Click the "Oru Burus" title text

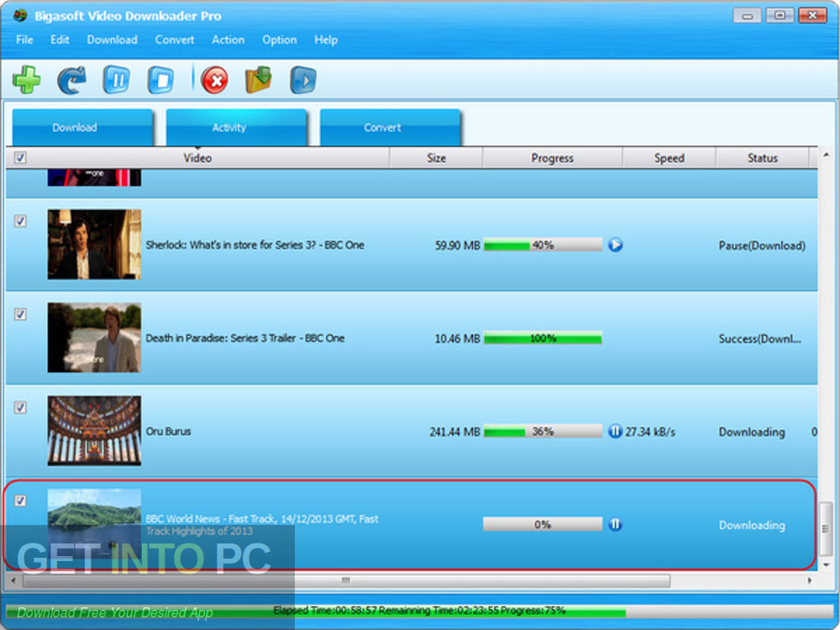coord(168,431)
